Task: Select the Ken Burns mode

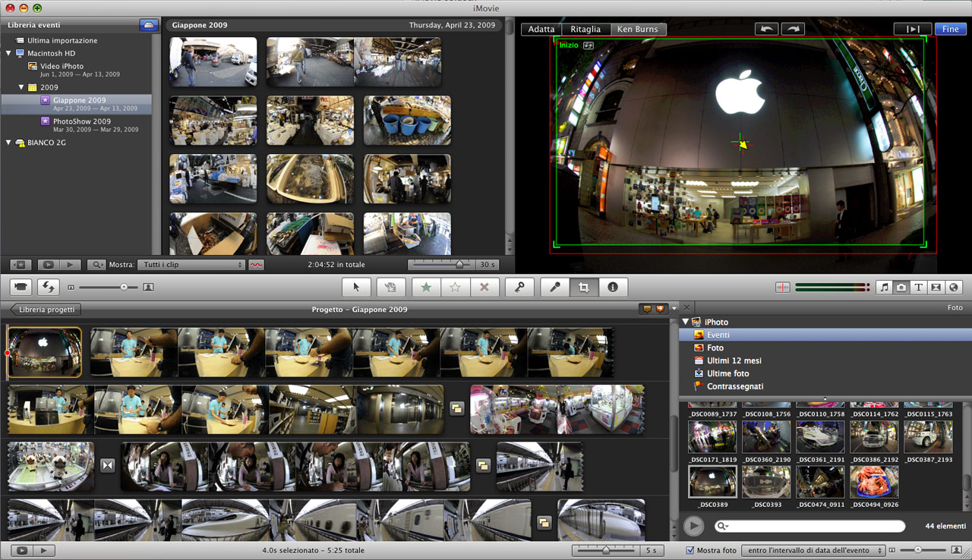Action: [x=638, y=30]
